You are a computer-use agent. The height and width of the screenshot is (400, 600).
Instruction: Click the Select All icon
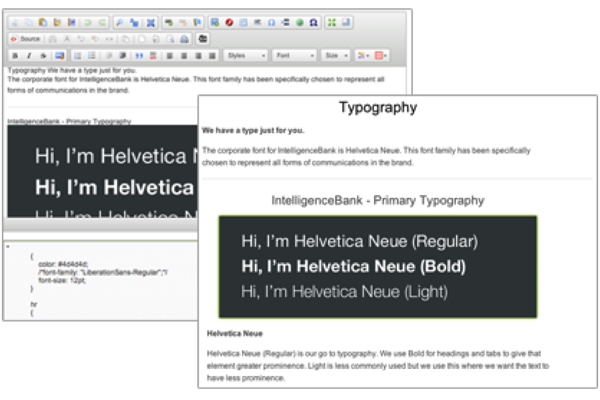[151, 23]
